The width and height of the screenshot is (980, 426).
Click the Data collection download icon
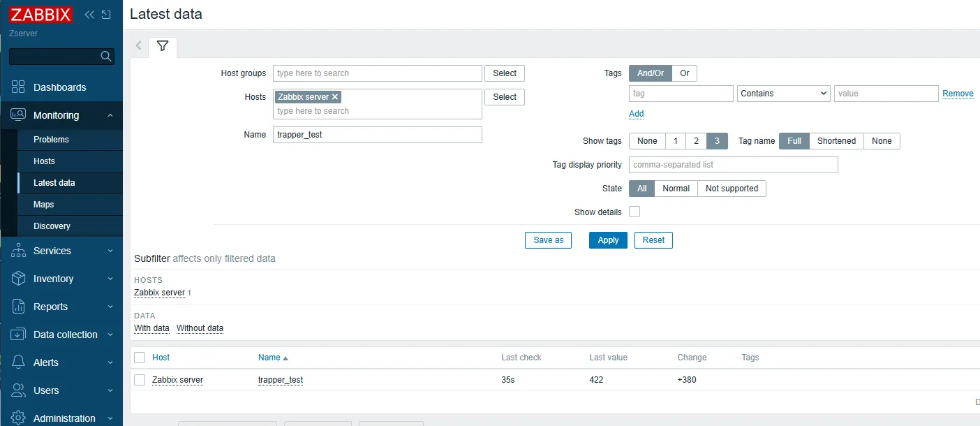[18, 335]
